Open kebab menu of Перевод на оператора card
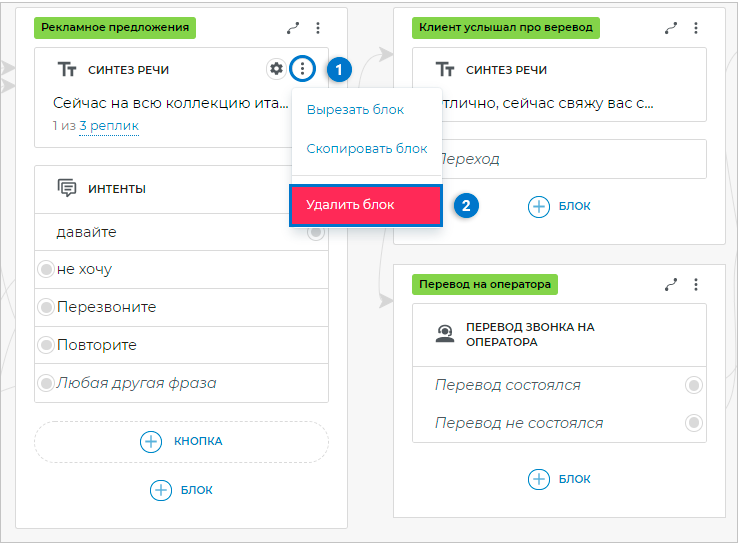 (x=696, y=284)
